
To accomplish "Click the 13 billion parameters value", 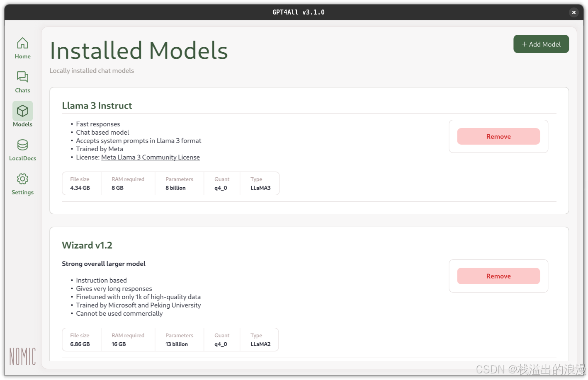I will click(177, 344).
